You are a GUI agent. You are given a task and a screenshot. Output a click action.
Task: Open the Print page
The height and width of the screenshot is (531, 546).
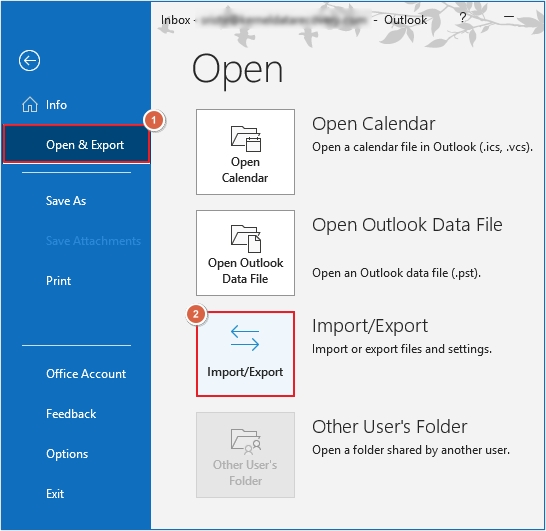58,281
